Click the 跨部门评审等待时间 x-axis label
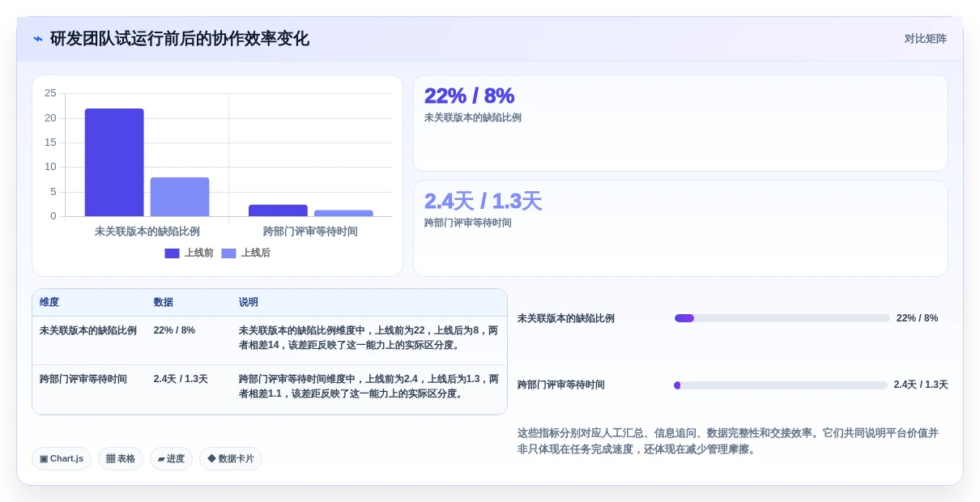 [310, 231]
